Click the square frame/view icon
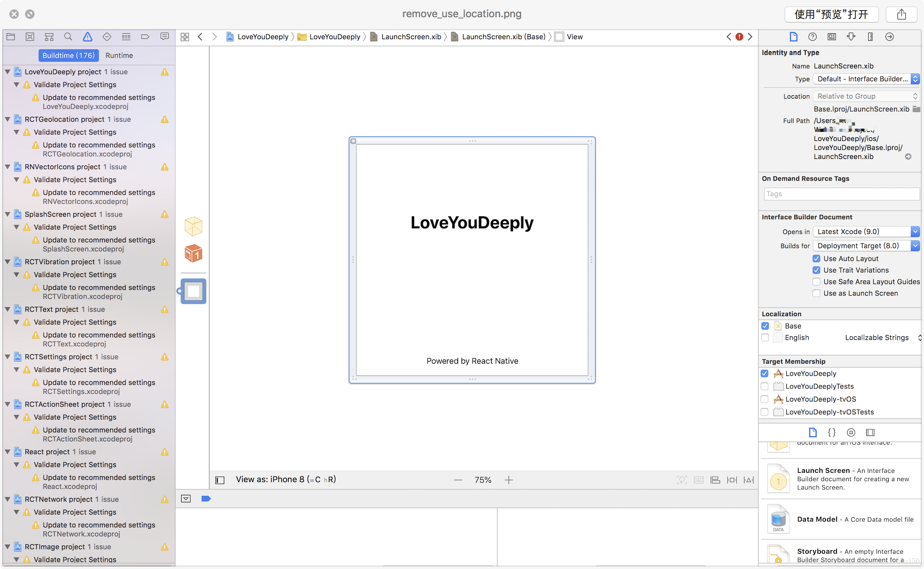This screenshot has width=924, height=569. click(x=193, y=291)
